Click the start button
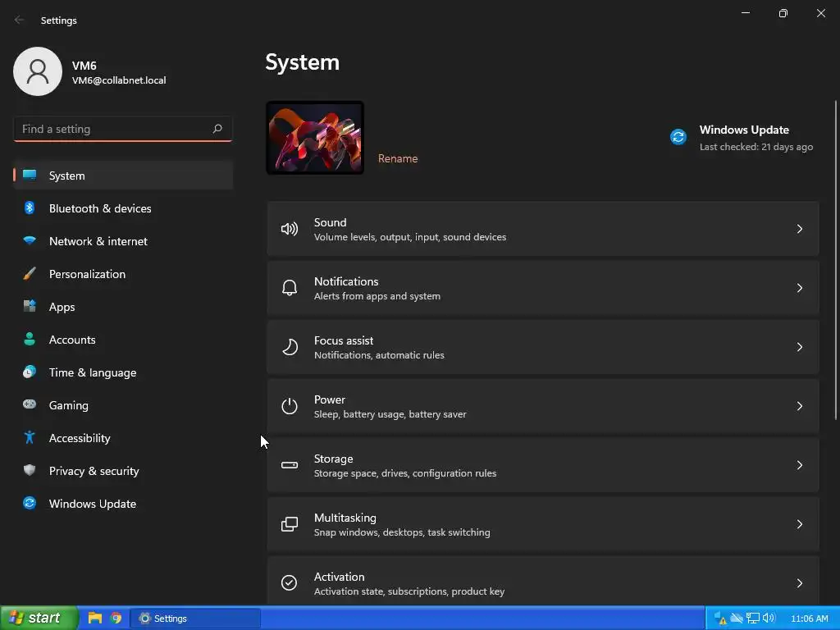Image resolution: width=840 pixels, height=630 pixels. pos(39,618)
